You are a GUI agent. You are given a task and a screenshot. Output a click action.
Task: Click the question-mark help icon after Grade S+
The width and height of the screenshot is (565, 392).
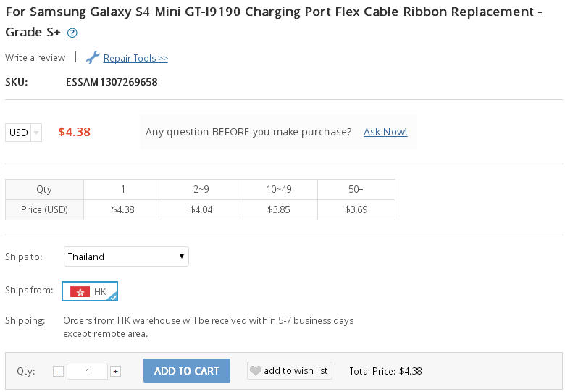coord(72,33)
